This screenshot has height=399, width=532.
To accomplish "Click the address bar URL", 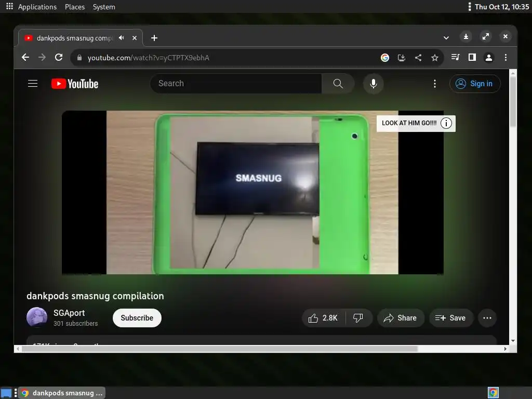I will click(148, 58).
